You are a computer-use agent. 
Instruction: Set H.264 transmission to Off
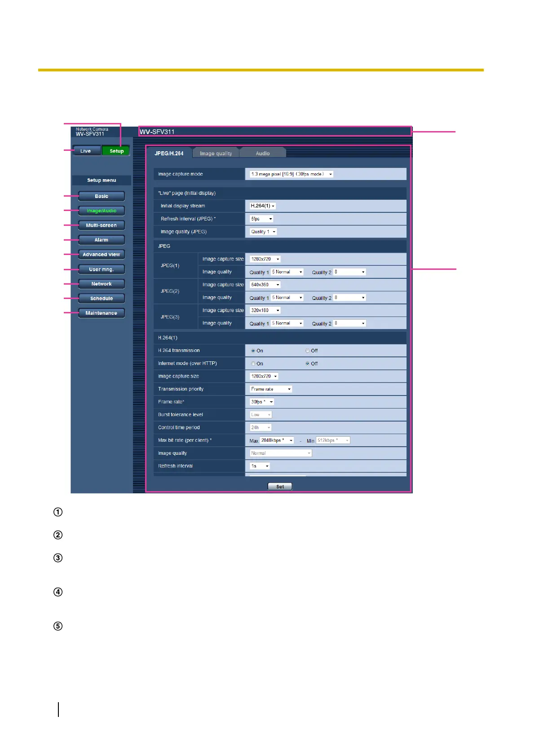pyautogui.click(x=308, y=351)
